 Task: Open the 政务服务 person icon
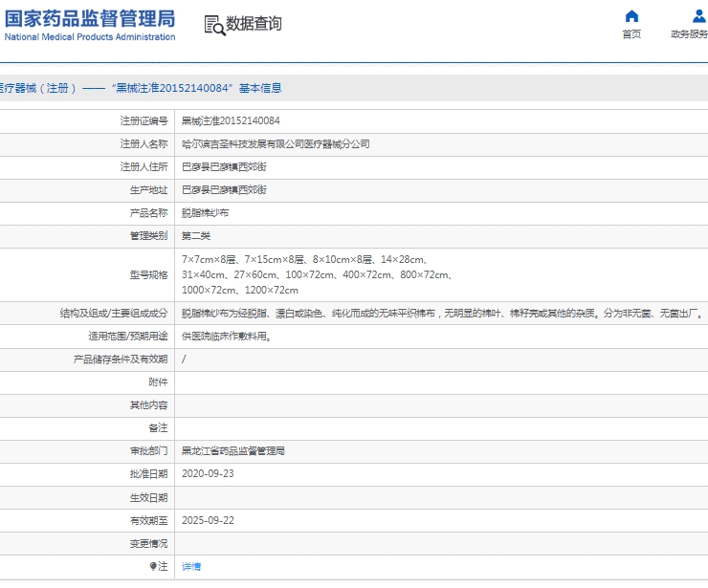point(698,16)
